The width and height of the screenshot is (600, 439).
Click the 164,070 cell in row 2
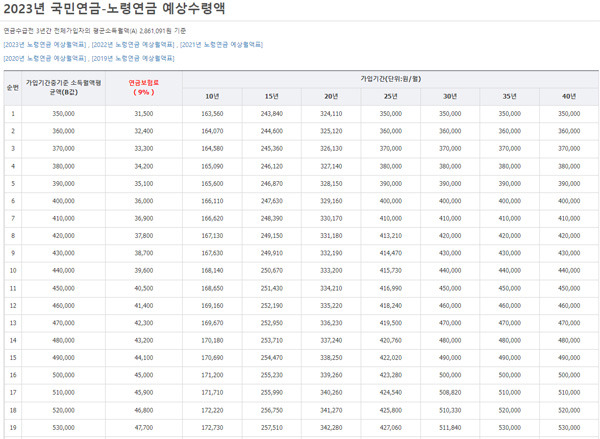click(x=212, y=131)
